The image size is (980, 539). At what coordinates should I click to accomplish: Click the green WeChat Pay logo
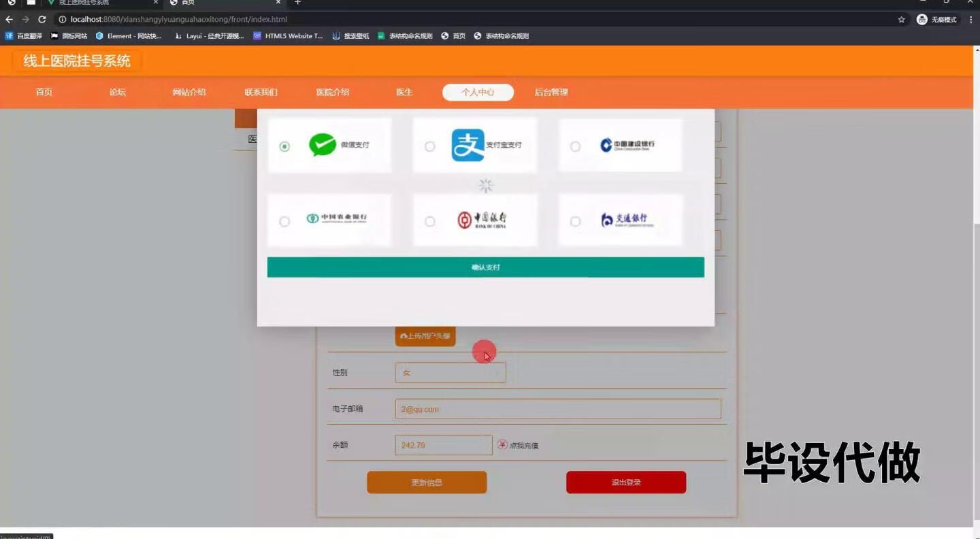tap(323, 144)
